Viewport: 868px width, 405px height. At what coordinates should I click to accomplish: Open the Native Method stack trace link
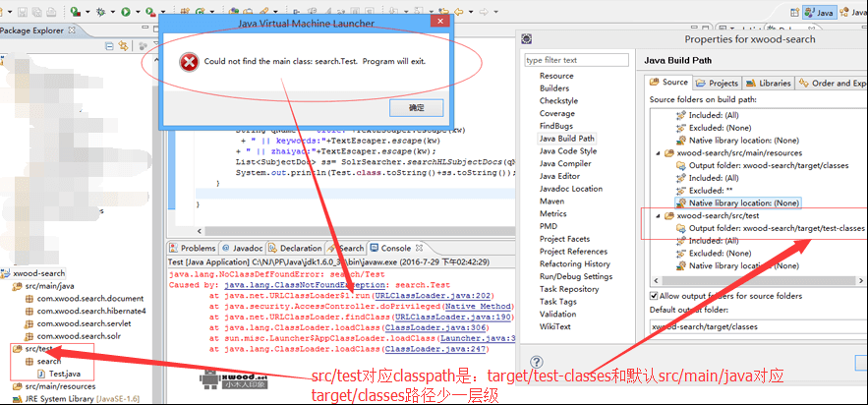point(479,306)
